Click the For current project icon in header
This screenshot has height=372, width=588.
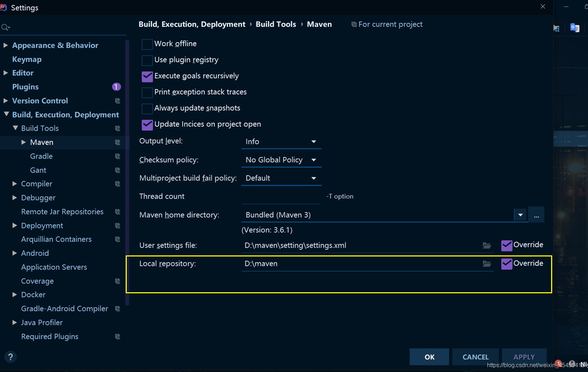[354, 24]
